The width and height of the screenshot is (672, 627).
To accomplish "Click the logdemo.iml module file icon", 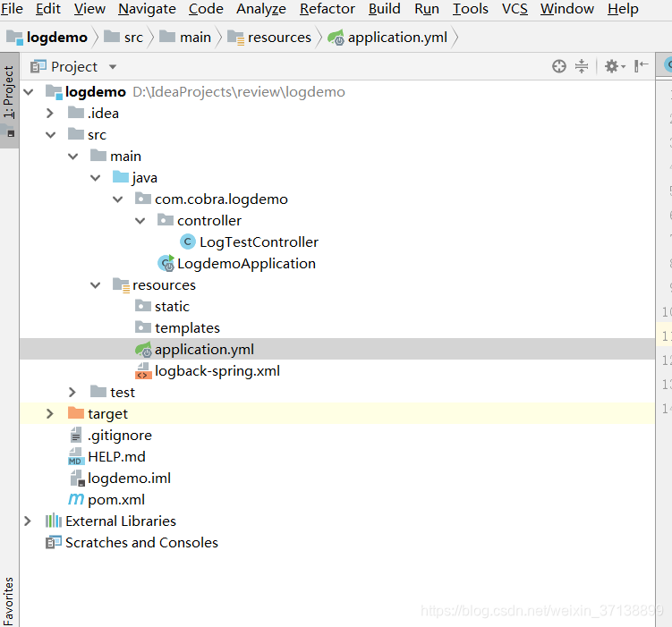I will 77,478.
